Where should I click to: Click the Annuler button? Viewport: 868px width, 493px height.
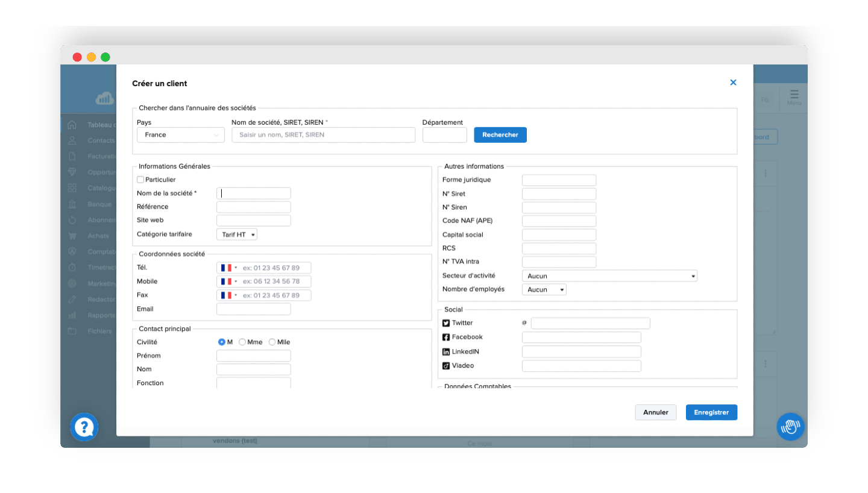coord(656,412)
